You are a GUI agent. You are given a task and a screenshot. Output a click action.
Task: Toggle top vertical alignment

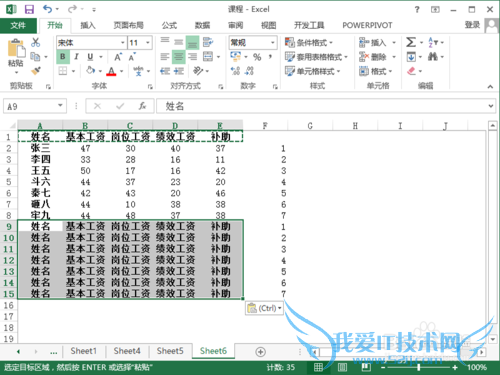165,42
